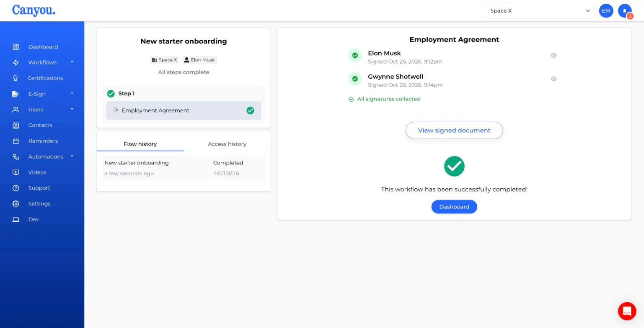Screen dimensions: 644x328
Task: Click the All signatures collected text
Action: (x=389, y=99)
